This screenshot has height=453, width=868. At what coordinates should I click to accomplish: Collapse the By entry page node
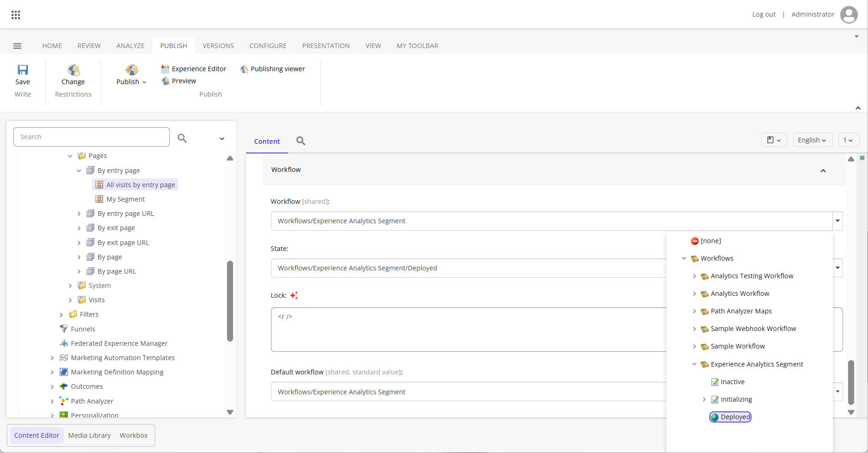tap(79, 171)
